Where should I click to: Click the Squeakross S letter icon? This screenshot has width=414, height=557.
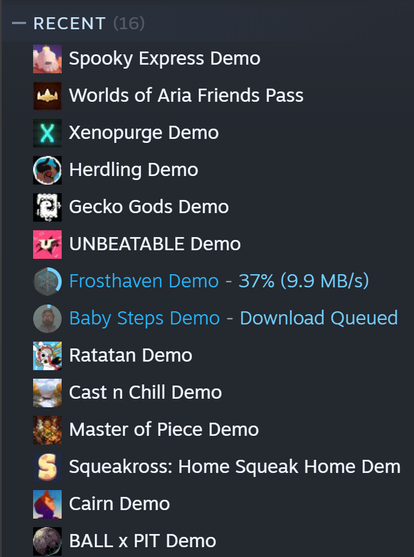click(47, 467)
